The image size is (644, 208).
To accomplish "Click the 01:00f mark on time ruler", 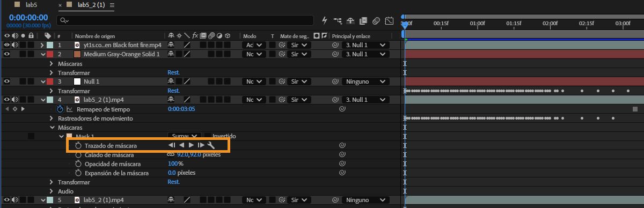I will [x=477, y=23].
